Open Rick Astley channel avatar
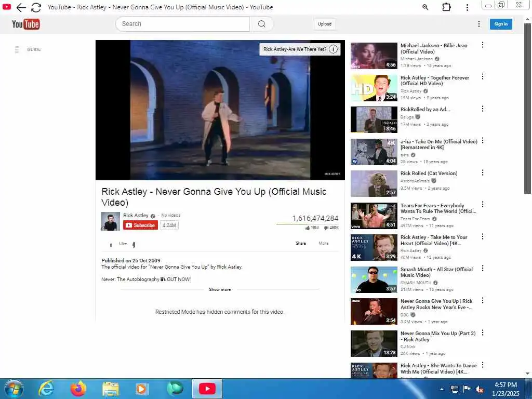The width and height of the screenshot is (532, 399). [x=111, y=221]
